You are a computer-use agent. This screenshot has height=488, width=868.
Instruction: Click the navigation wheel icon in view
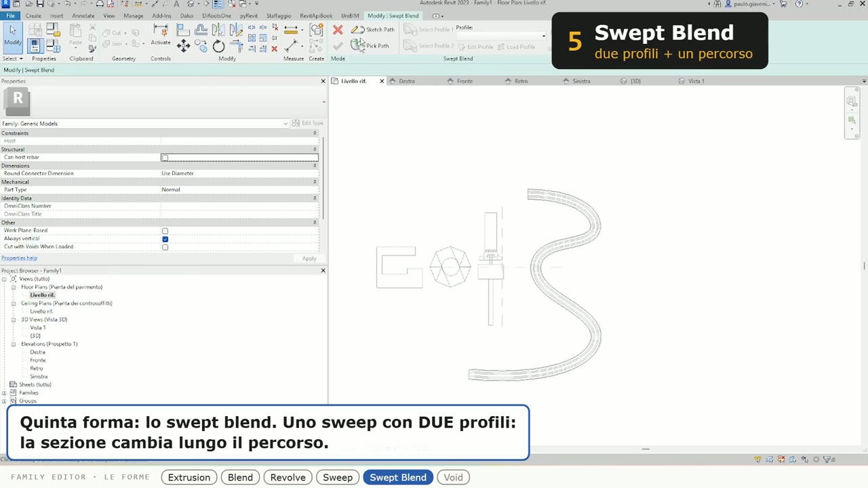pyautogui.click(x=851, y=102)
